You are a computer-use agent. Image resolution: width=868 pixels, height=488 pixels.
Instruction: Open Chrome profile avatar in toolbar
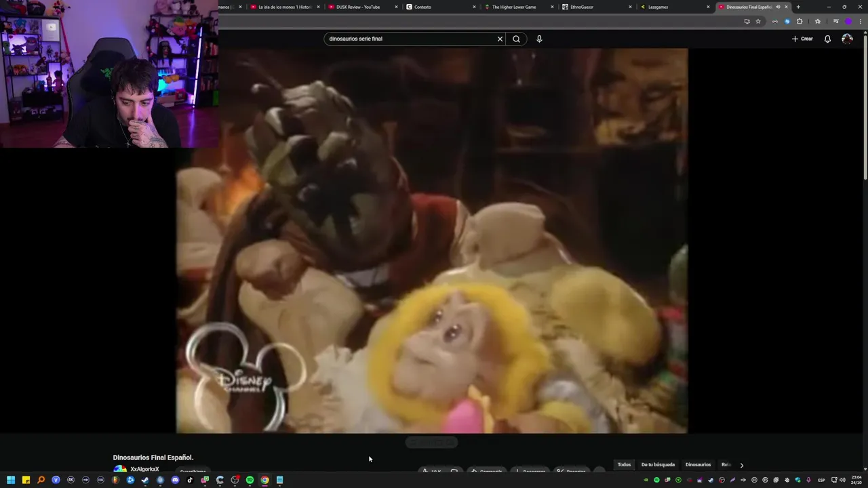tap(848, 21)
